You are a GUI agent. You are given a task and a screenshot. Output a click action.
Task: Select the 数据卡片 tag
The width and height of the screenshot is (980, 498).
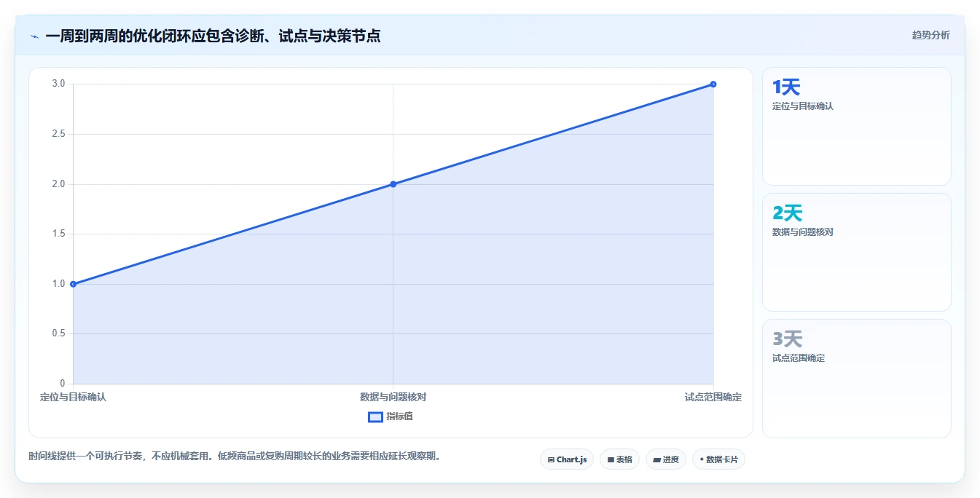[718, 459]
